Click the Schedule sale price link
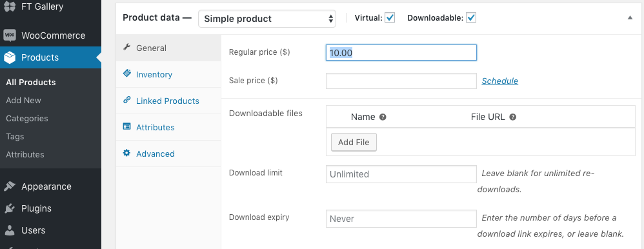Viewport: 644px width, 249px height. click(500, 81)
